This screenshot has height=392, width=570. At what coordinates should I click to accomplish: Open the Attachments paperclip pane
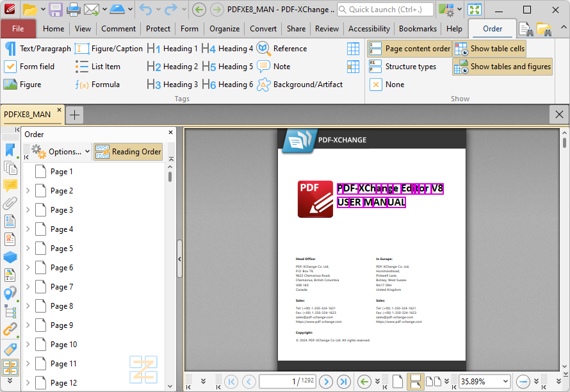[x=10, y=203]
